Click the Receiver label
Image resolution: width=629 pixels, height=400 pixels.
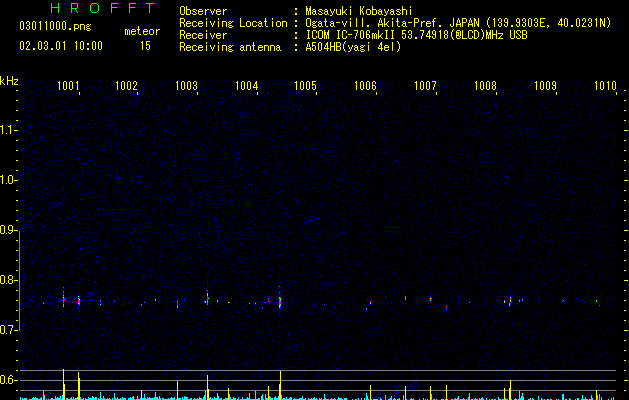point(203,35)
